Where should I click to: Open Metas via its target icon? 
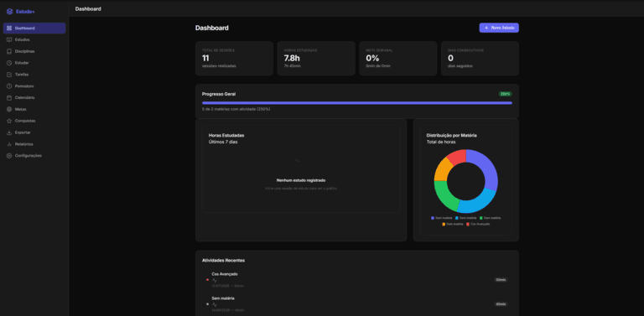click(9, 109)
